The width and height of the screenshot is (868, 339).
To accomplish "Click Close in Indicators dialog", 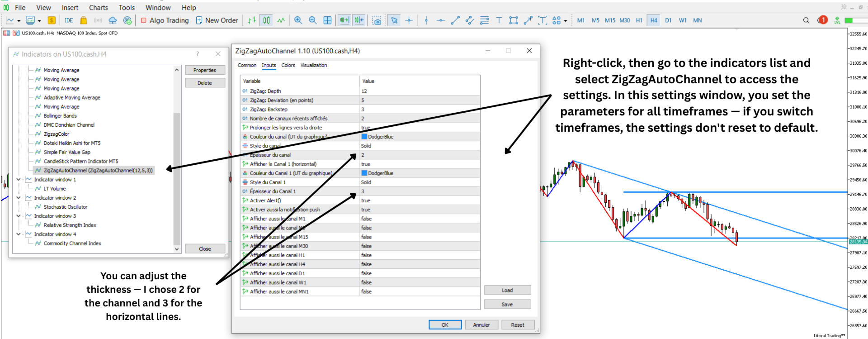I will [205, 248].
